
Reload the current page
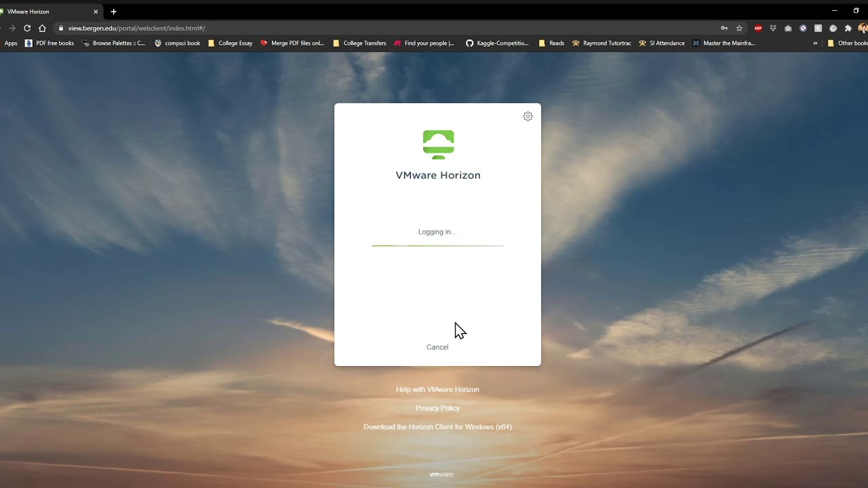[27, 28]
